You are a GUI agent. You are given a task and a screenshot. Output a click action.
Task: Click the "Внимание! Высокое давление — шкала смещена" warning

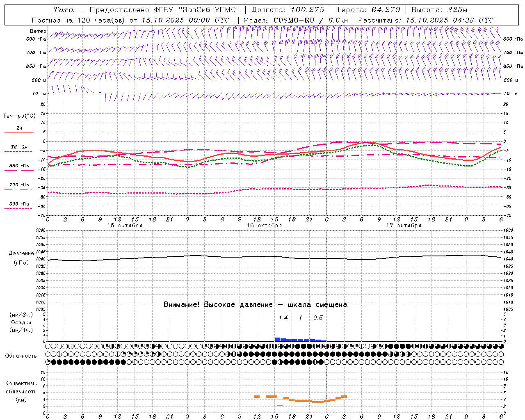point(256,305)
